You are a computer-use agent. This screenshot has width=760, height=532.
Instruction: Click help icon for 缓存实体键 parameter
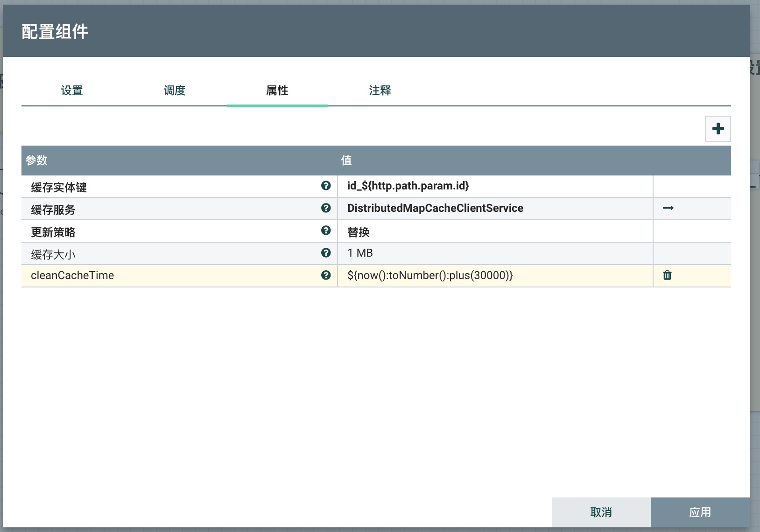point(326,186)
